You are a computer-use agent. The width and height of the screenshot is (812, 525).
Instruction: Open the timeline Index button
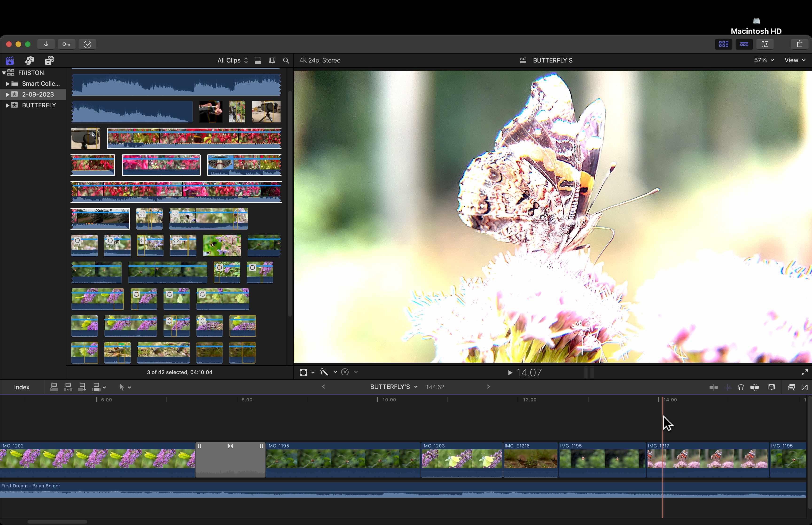point(21,387)
